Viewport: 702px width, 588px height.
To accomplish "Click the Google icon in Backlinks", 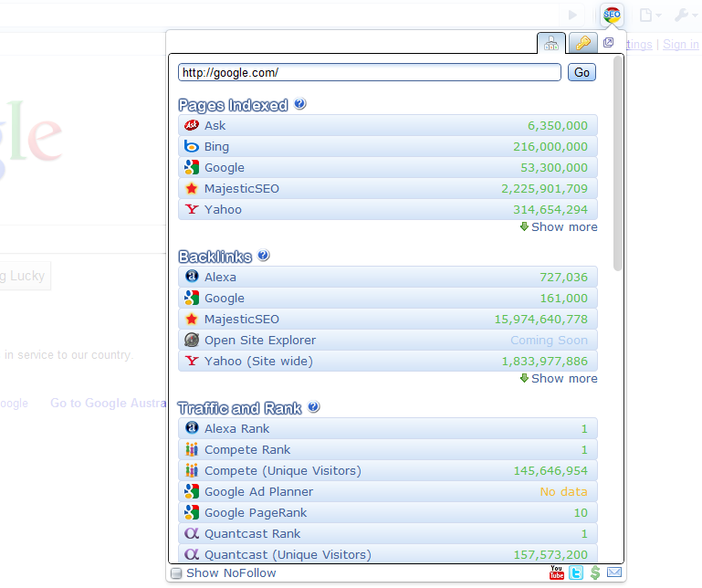I will coord(192,298).
